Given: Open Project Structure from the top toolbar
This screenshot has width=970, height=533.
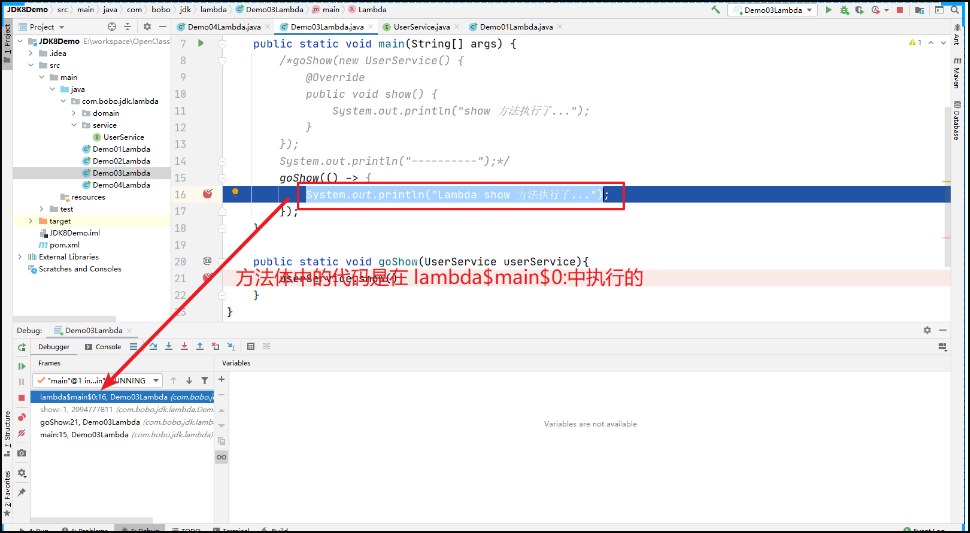Looking at the screenshot, I should point(920,10).
